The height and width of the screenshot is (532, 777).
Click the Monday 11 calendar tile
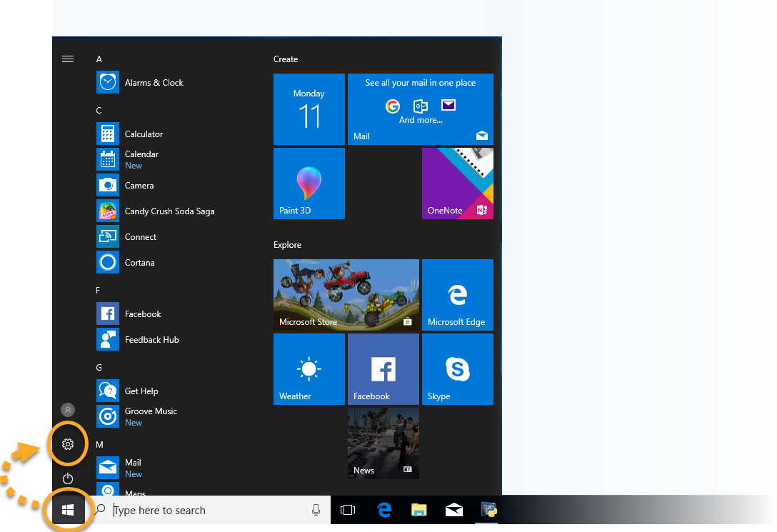(309, 109)
